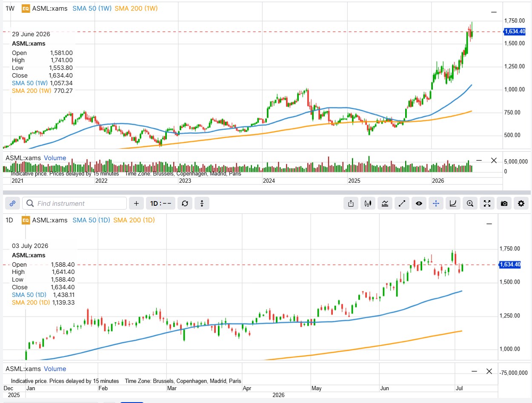
Task: Click the 03 July 2026 date in the data box
Action: tap(30, 246)
